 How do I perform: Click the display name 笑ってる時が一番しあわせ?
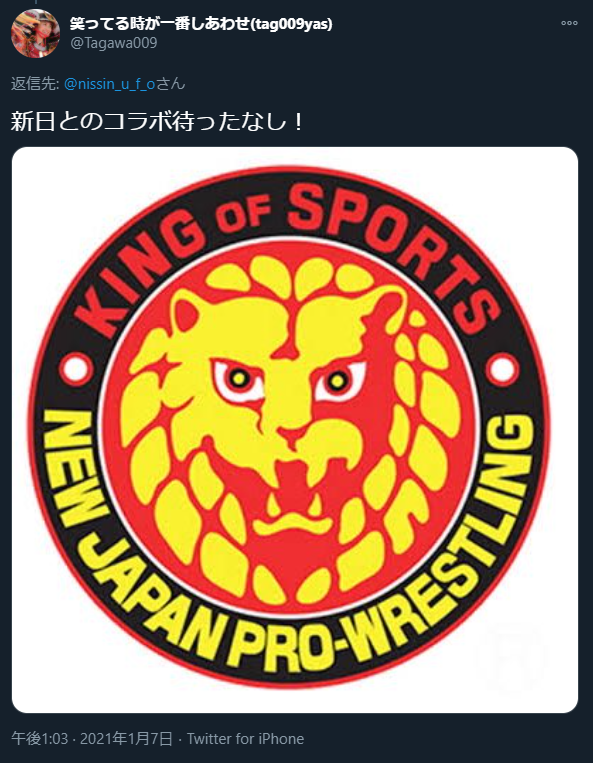click(159, 23)
